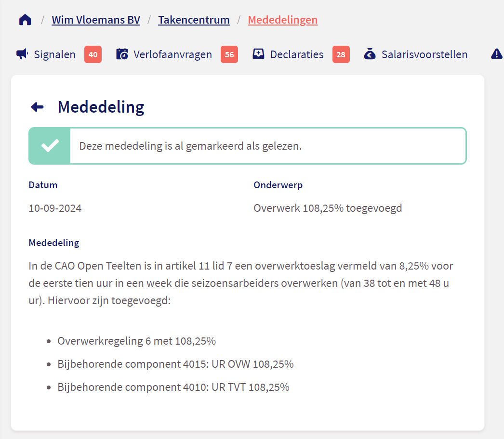Go to Takencentrum breadcrumb link
Viewport: 504px width, 439px height.
194,20
